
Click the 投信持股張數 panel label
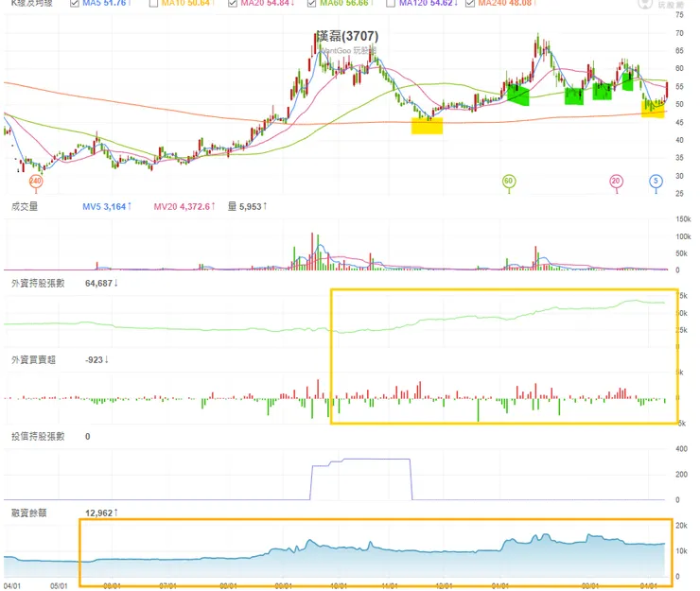pos(38,437)
